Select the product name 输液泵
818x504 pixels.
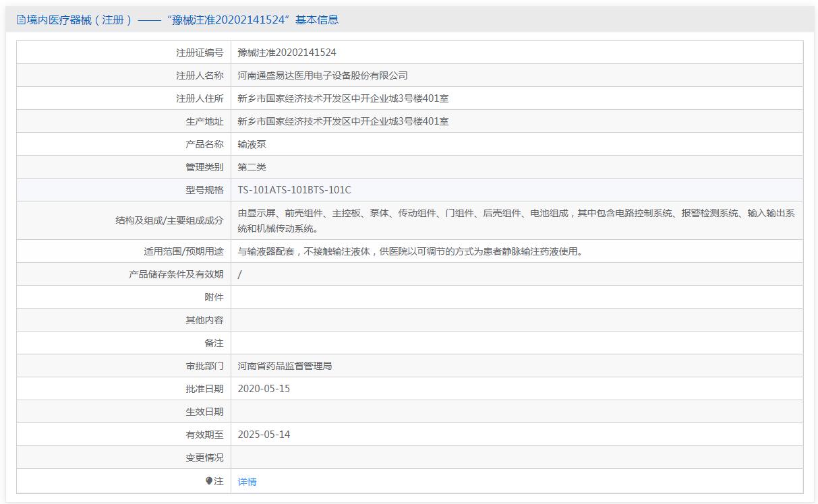point(252,144)
